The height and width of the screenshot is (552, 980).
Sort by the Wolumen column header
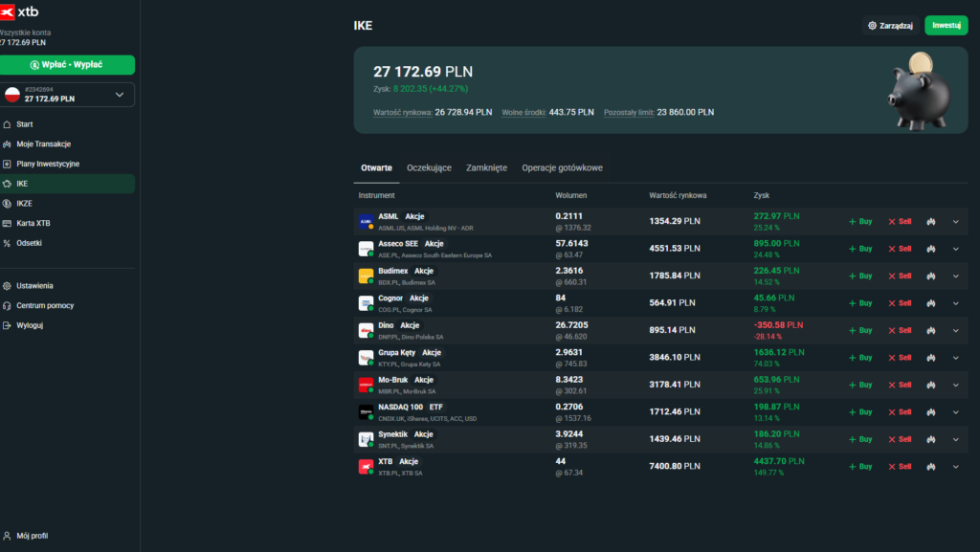[570, 195]
